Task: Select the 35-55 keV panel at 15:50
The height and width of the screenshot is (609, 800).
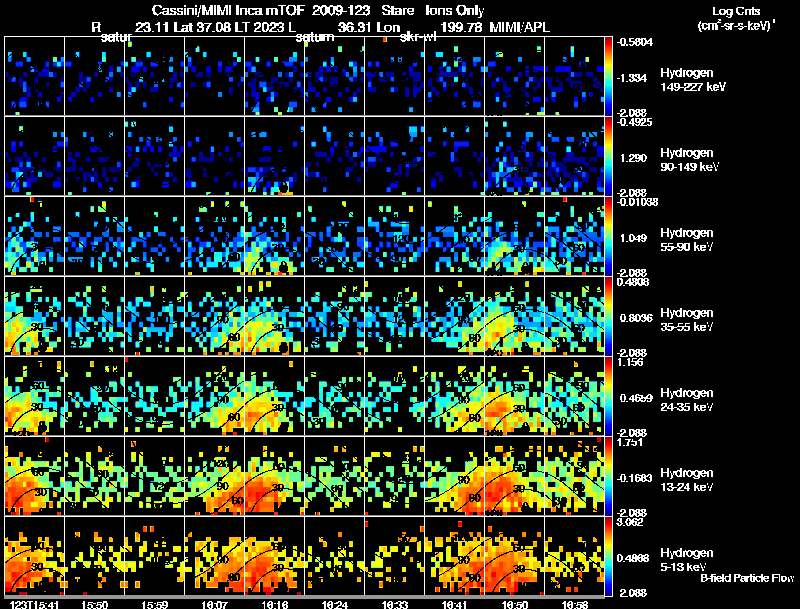Action: 94,316
